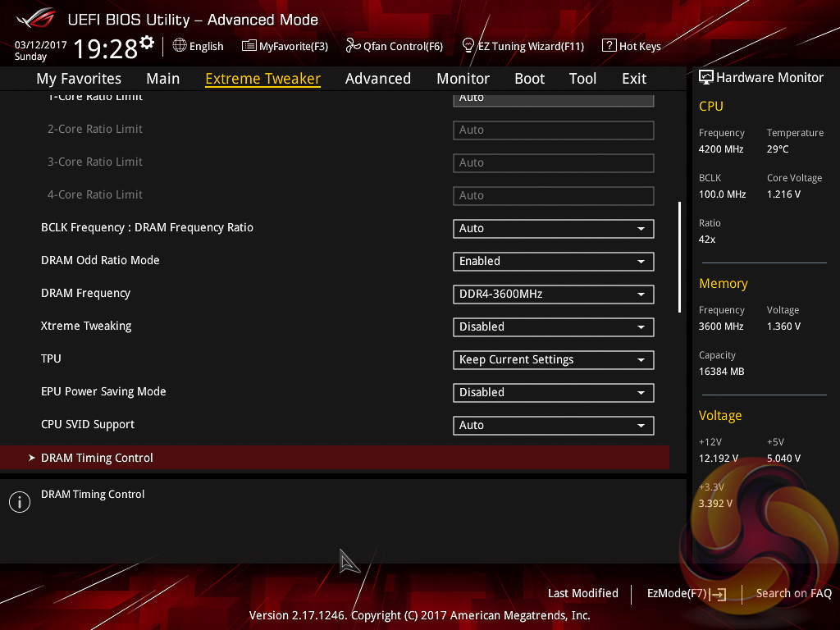Click the BIOS version copyright text
Viewport: 840px width, 630px height.
[419, 615]
